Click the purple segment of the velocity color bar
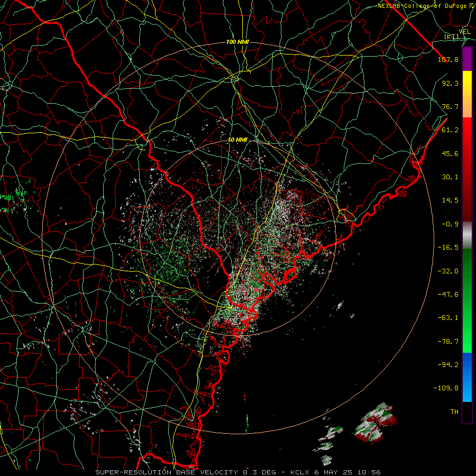476x476 pixels. 467,59
